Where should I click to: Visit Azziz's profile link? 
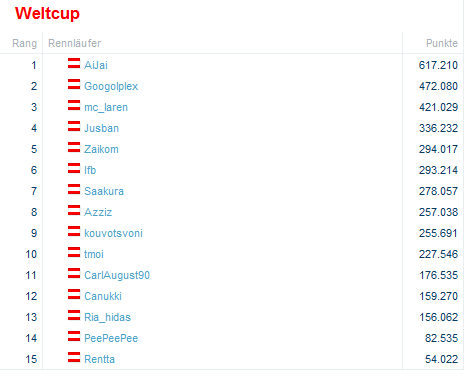click(x=98, y=212)
